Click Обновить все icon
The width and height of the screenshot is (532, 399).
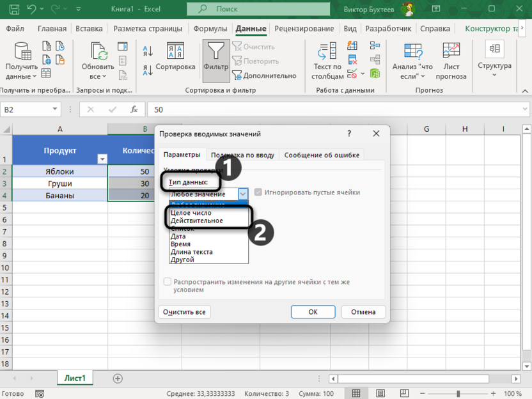point(98,61)
